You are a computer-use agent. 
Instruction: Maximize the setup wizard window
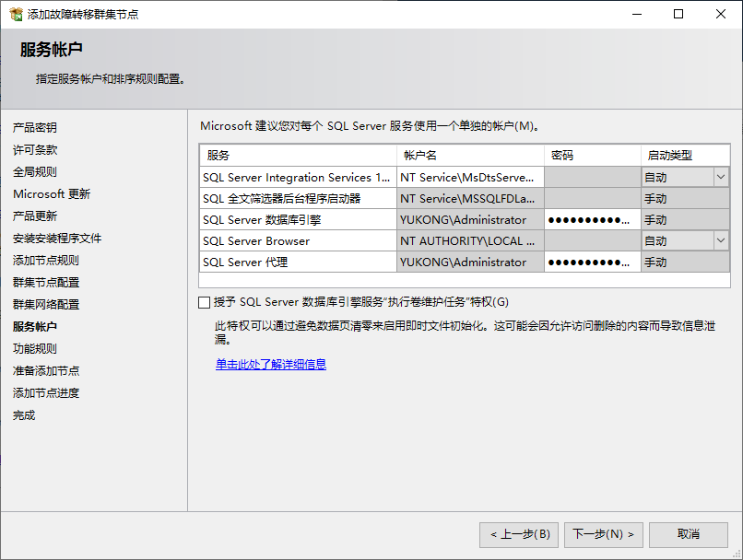[x=678, y=15]
